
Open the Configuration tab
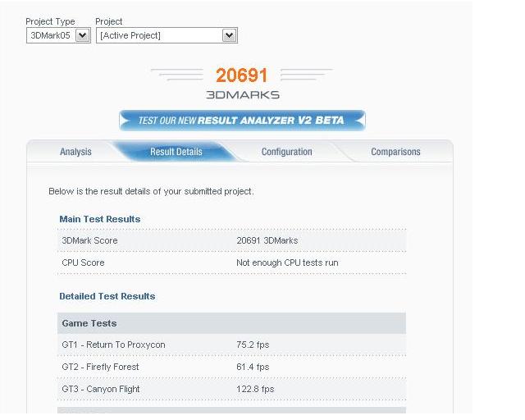pyautogui.click(x=286, y=152)
